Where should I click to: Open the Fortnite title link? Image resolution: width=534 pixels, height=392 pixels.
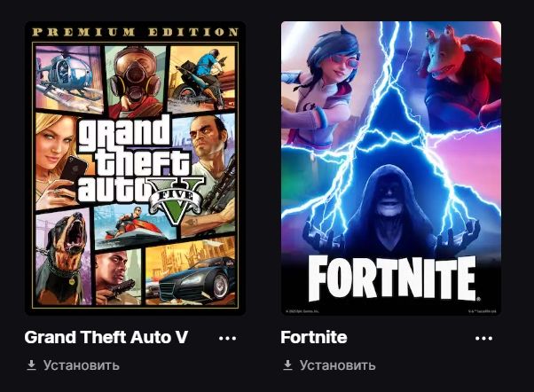314,337
